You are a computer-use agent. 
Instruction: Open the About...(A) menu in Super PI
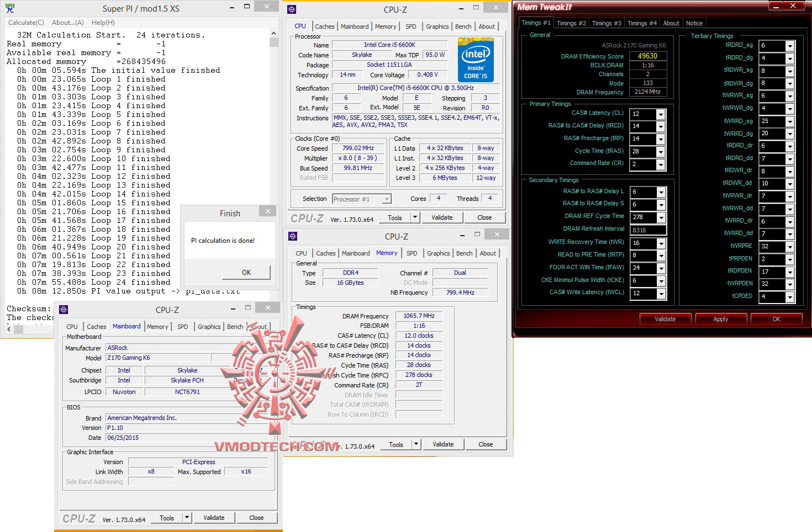(x=68, y=23)
